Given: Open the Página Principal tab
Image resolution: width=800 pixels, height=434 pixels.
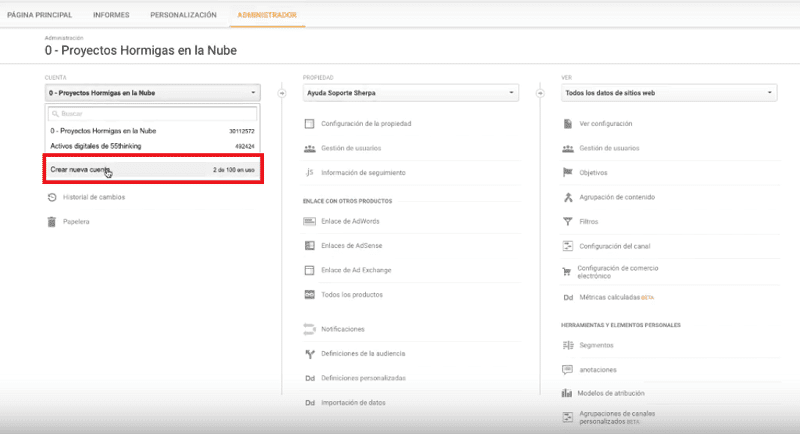Looking at the screenshot, I should pos(39,15).
